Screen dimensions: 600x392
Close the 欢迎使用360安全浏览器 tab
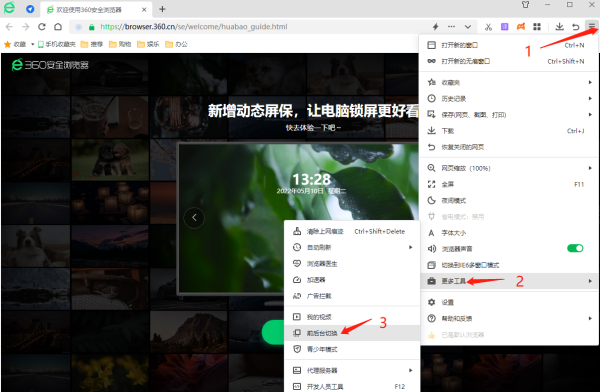tap(144, 10)
